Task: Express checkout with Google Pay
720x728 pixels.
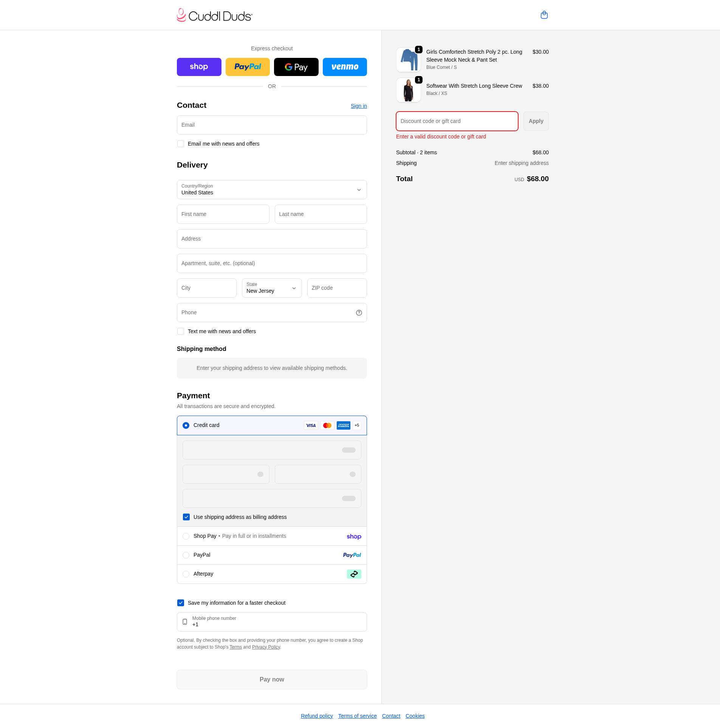Action: point(296,67)
